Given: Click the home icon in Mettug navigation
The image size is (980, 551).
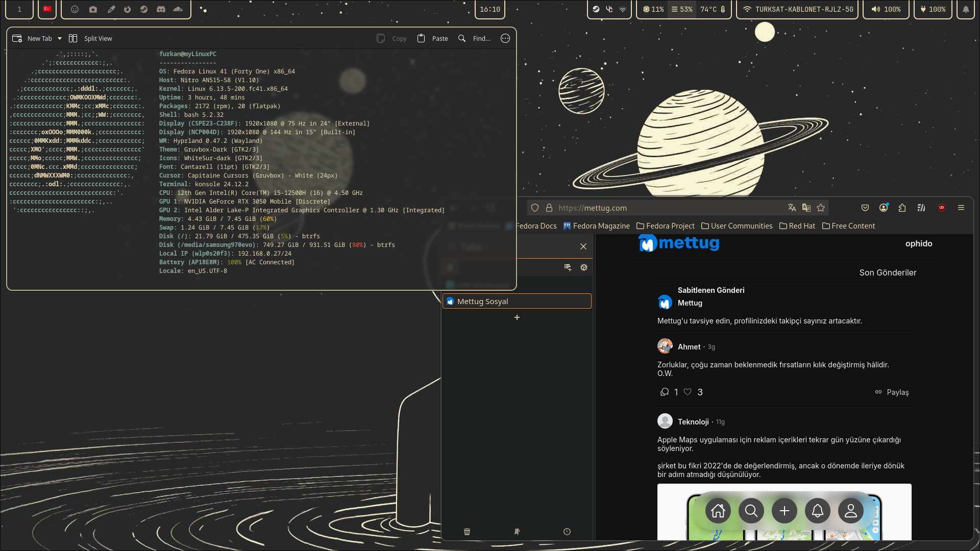Looking at the screenshot, I should (x=718, y=511).
